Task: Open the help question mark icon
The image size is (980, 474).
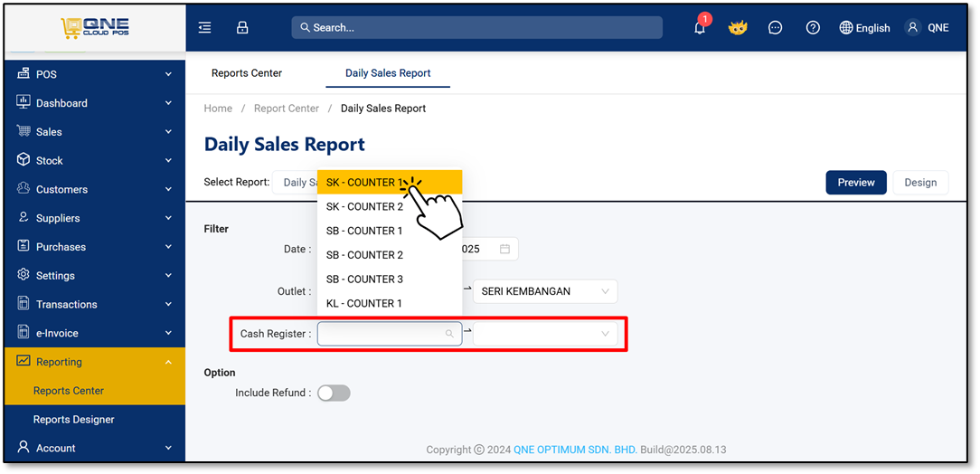Action: coord(813,27)
